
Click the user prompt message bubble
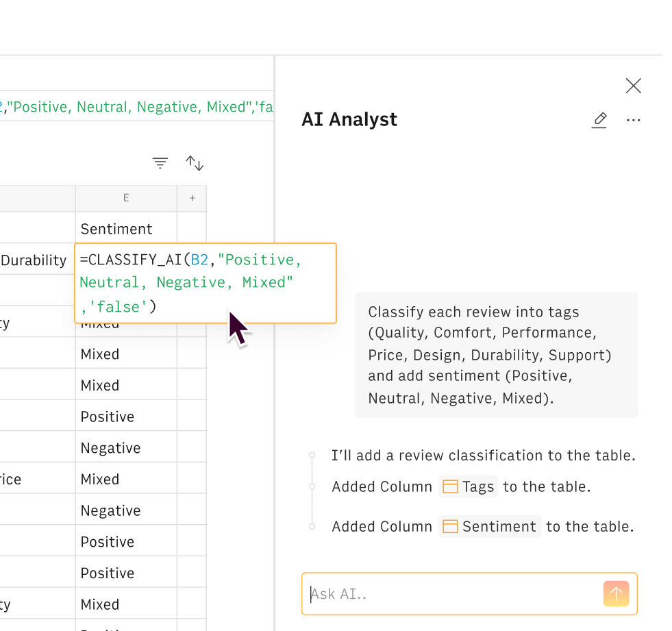point(496,355)
